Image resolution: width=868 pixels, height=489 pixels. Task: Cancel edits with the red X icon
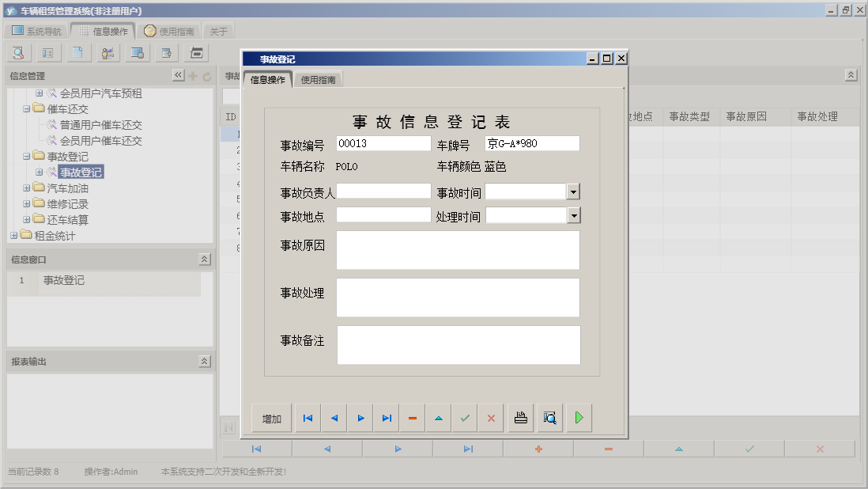490,418
